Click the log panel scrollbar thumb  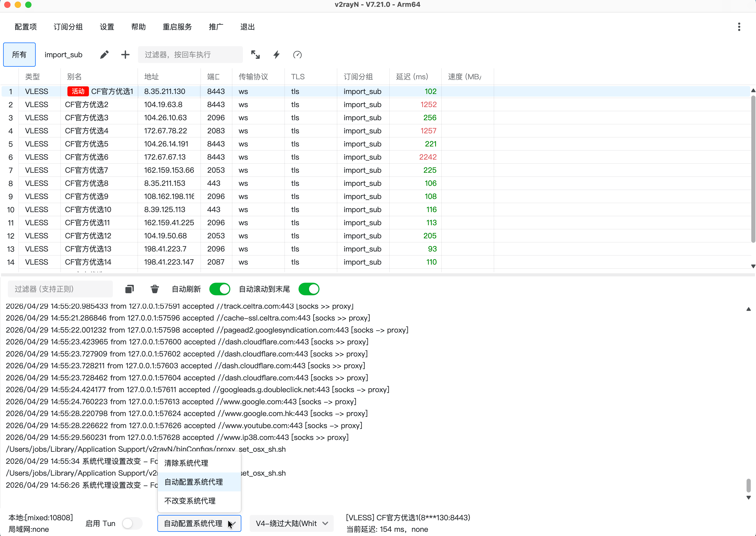[x=748, y=485]
